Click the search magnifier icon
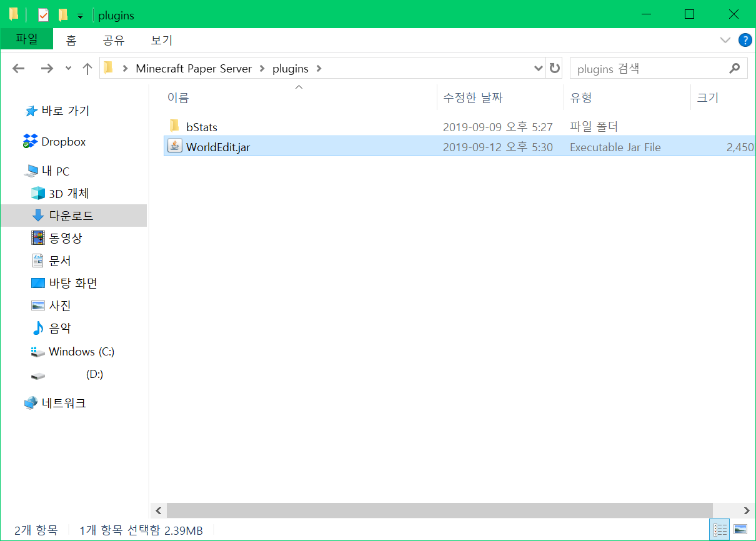 pos(735,69)
